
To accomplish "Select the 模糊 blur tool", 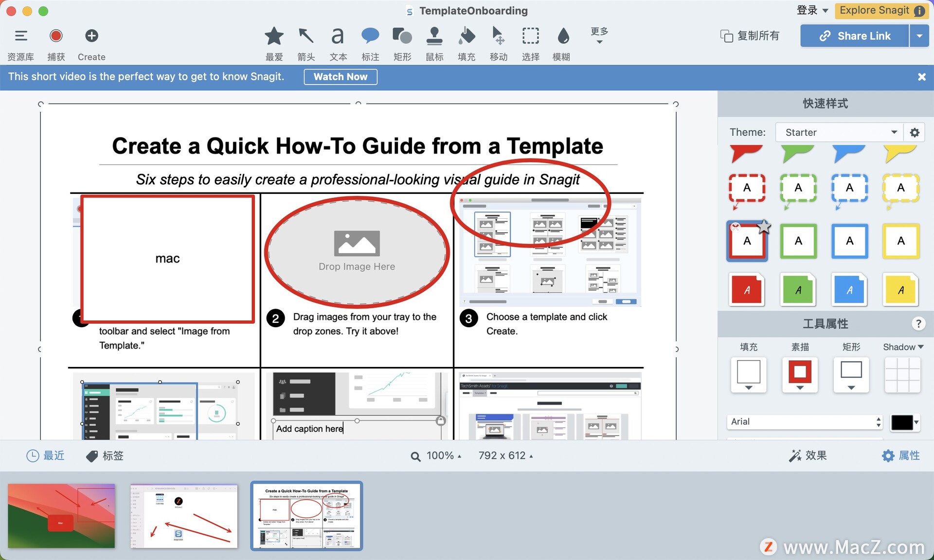I will coord(563,36).
